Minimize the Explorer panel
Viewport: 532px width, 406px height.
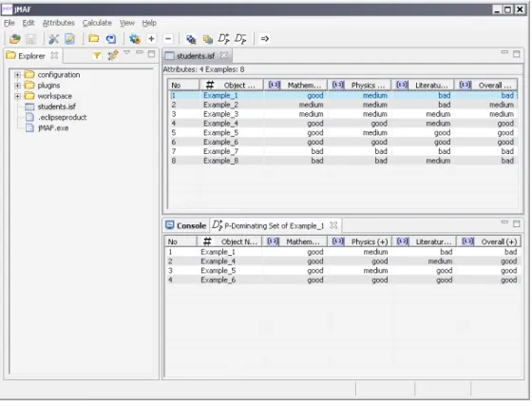[x=140, y=52]
